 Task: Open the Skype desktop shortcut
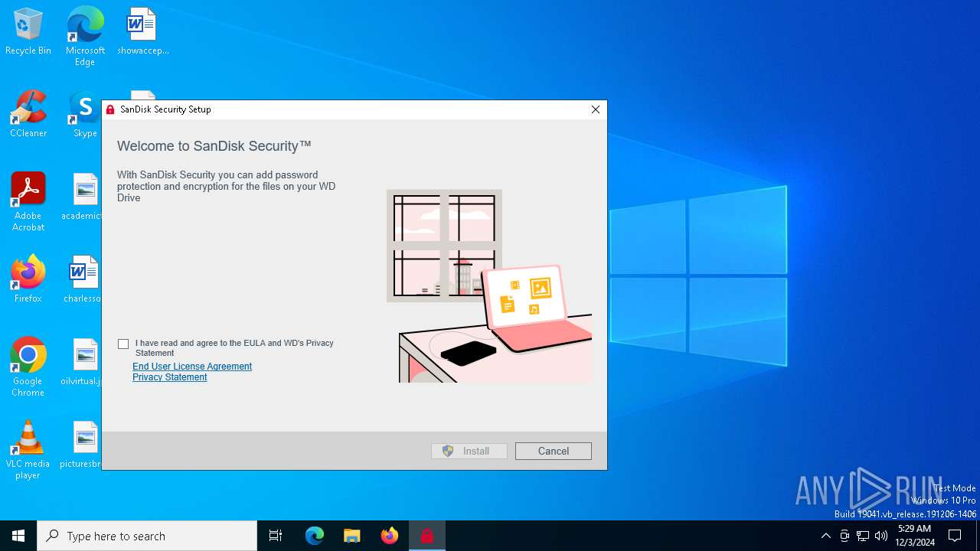tap(85, 115)
